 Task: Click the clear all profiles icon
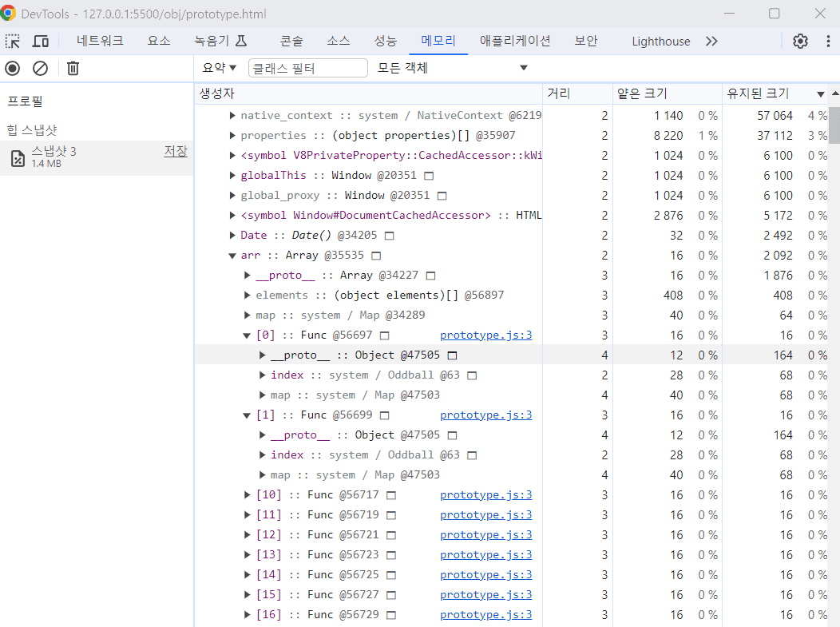click(40, 68)
